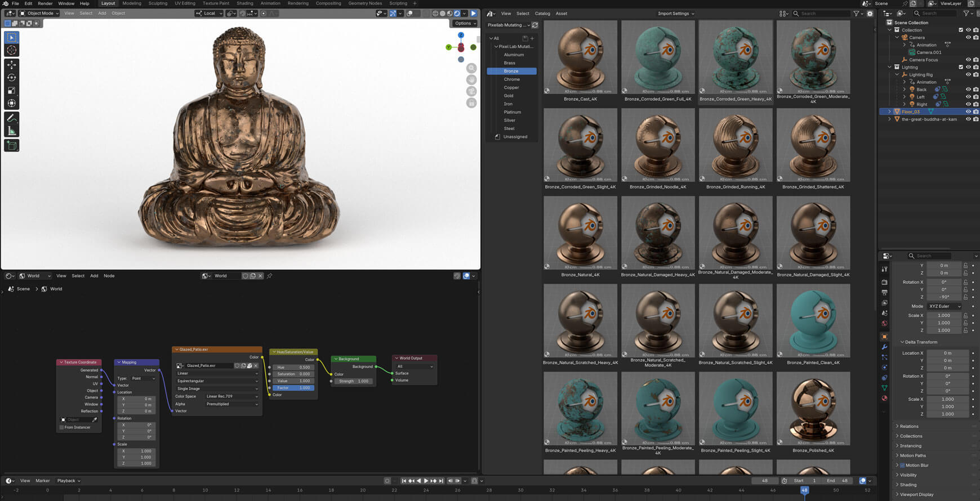980x501 pixels.
Task: Open the Object properties tab icon
Action: pos(884,336)
